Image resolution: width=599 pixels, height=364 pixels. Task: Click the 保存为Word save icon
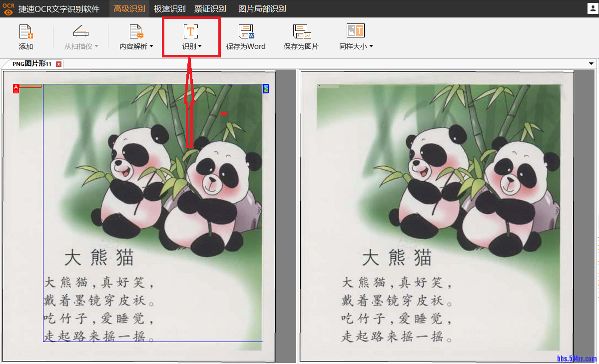point(246,35)
